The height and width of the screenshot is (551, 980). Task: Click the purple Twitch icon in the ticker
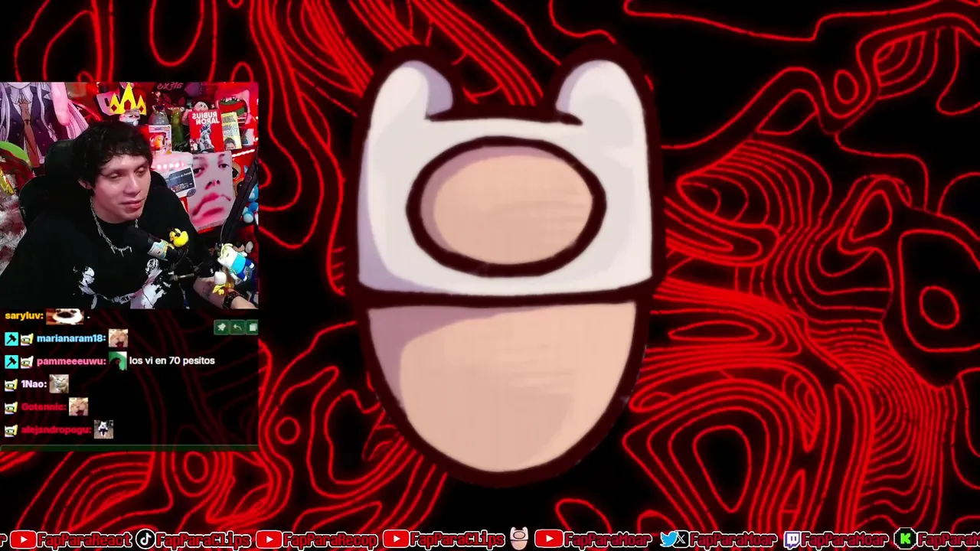[791, 540]
